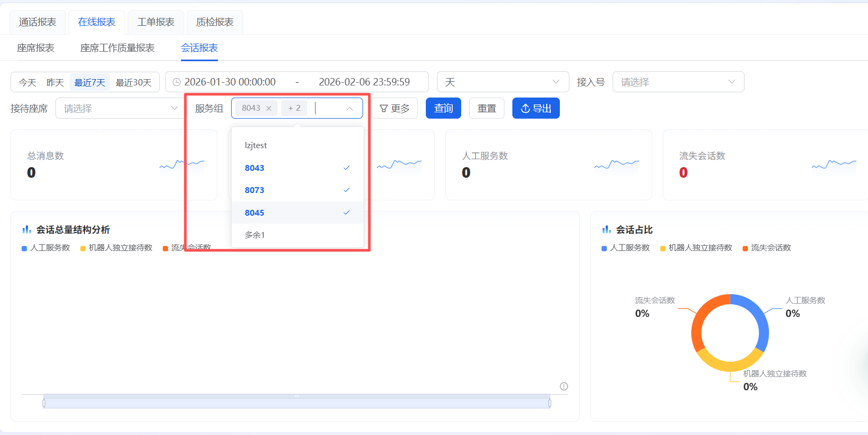Deselect 8073 in the 服务组 list

click(298, 190)
